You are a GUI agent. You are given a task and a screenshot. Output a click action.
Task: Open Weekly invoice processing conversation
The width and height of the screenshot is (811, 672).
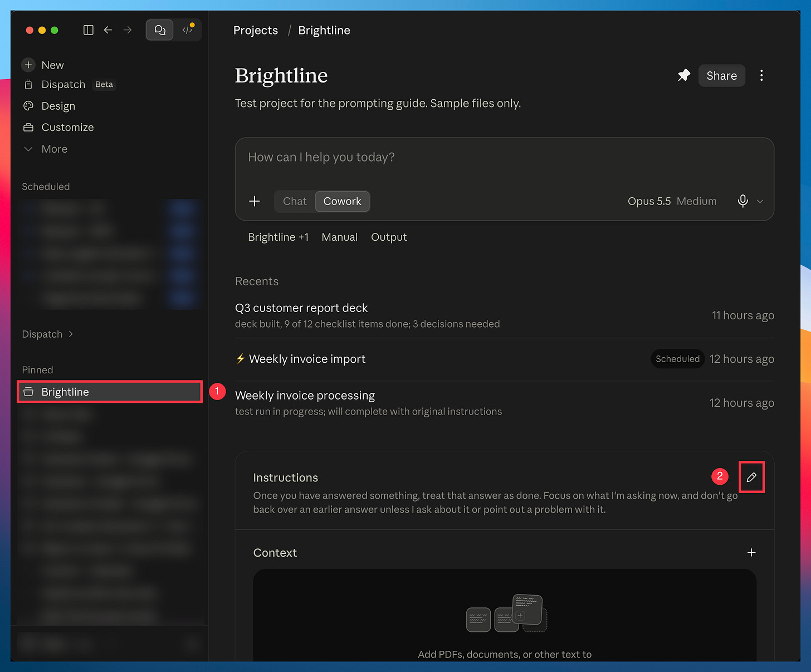click(504, 403)
